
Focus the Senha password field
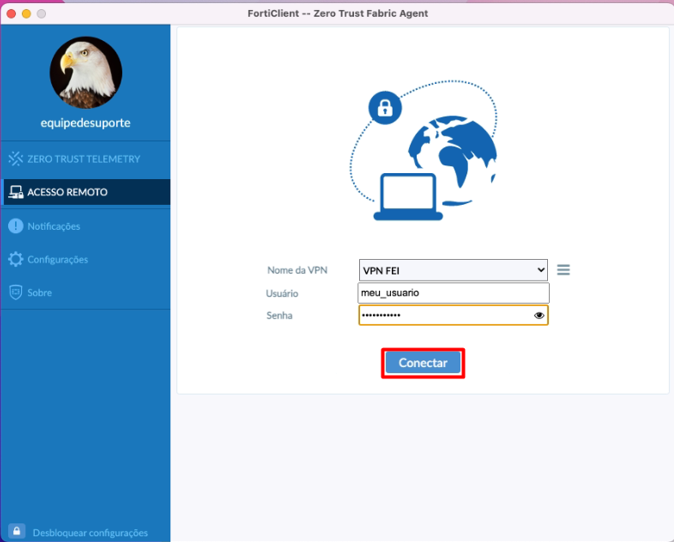(x=445, y=315)
